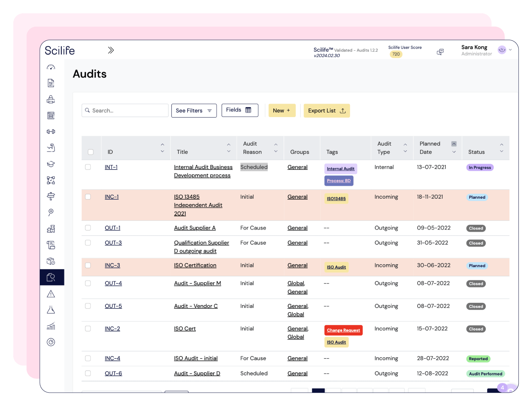The height and width of the screenshot is (406, 532).
Task: Collapse the sidebar with the double chevron
Action: coord(110,50)
